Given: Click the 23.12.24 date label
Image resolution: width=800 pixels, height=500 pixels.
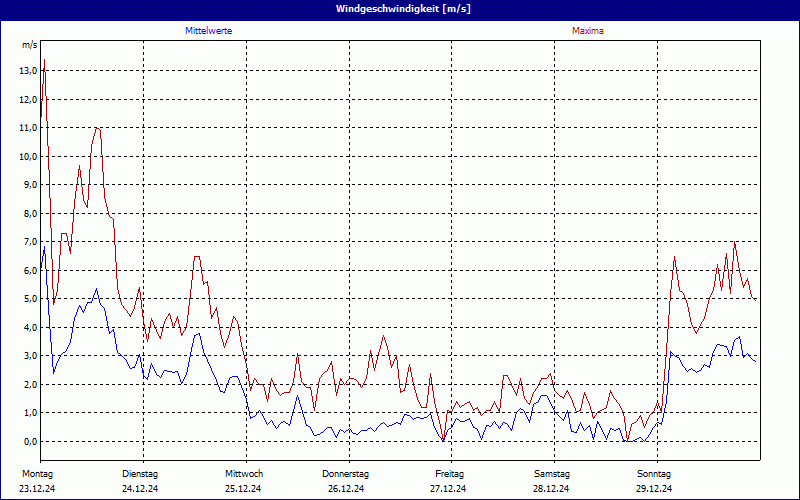Looking at the screenshot, I should tap(37, 489).
